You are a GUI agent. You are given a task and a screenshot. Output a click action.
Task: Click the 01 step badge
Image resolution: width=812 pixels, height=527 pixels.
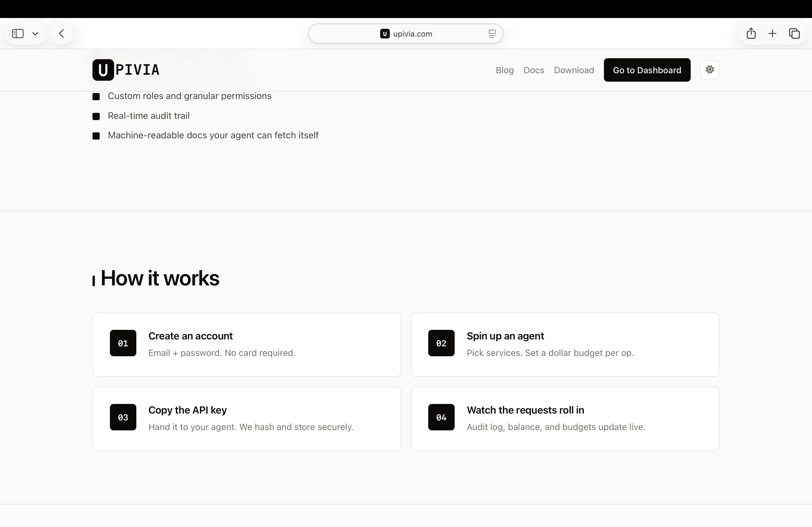[123, 343]
